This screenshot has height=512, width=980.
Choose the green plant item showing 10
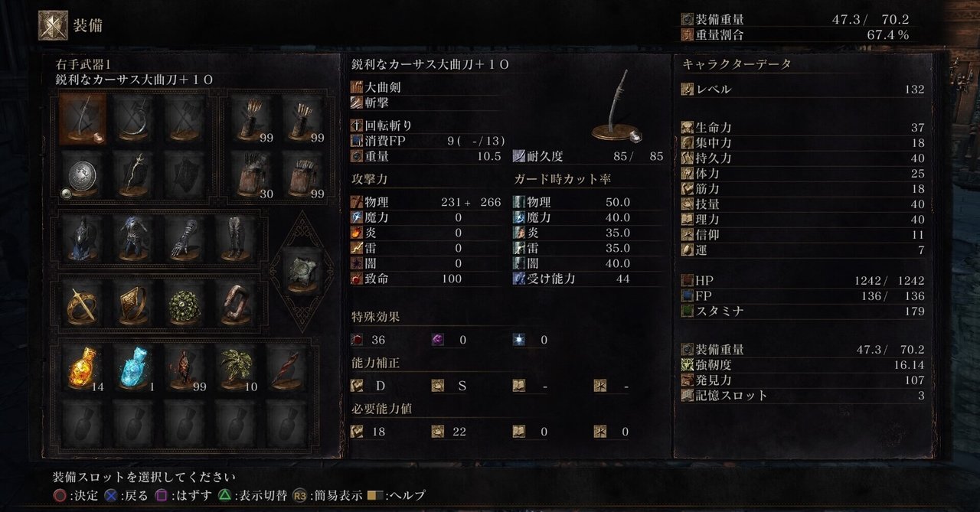coord(234,369)
